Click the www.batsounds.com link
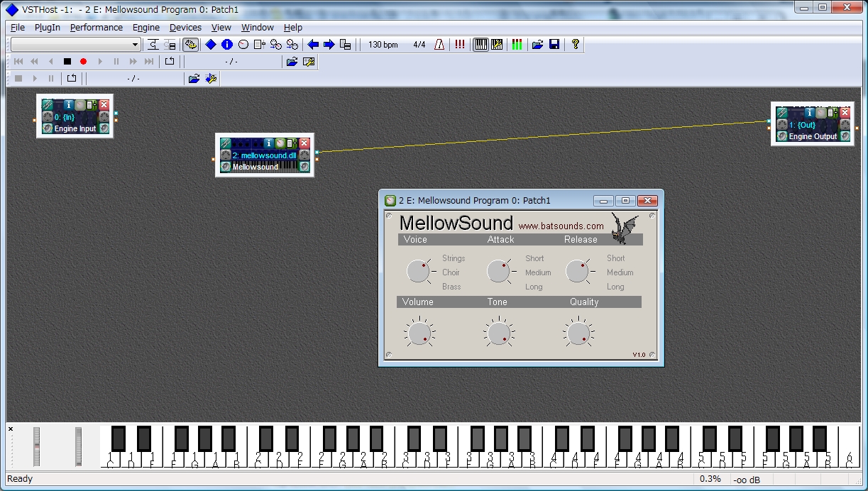Image resolution: width=868 pixels, height=491 pixels. 561,226
